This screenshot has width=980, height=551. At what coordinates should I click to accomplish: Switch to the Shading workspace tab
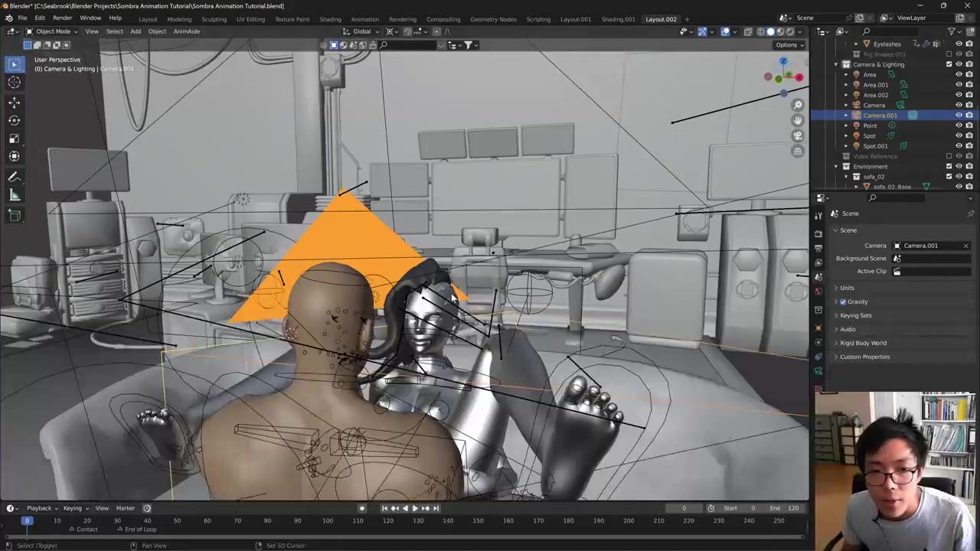330,19
